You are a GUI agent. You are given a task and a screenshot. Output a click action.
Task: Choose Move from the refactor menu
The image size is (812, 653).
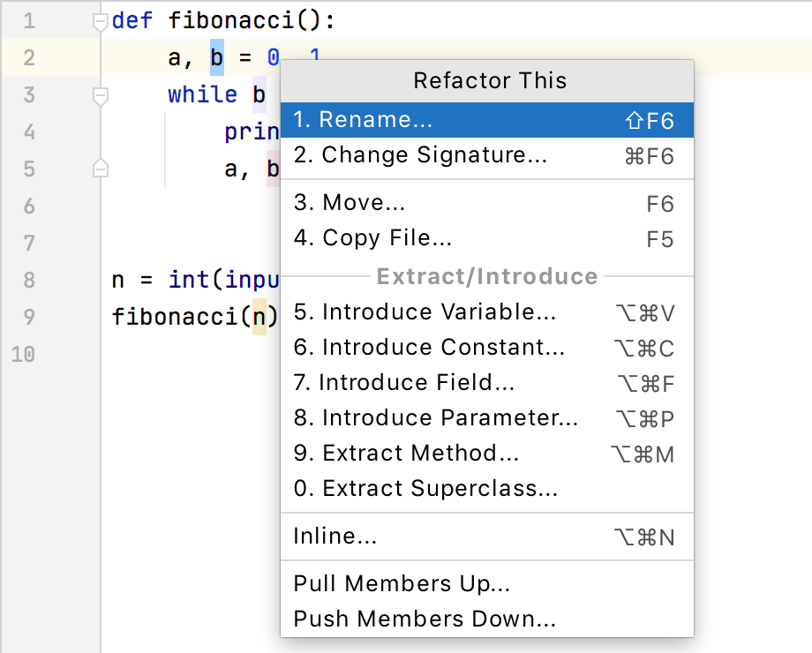(x=349, y=203)
